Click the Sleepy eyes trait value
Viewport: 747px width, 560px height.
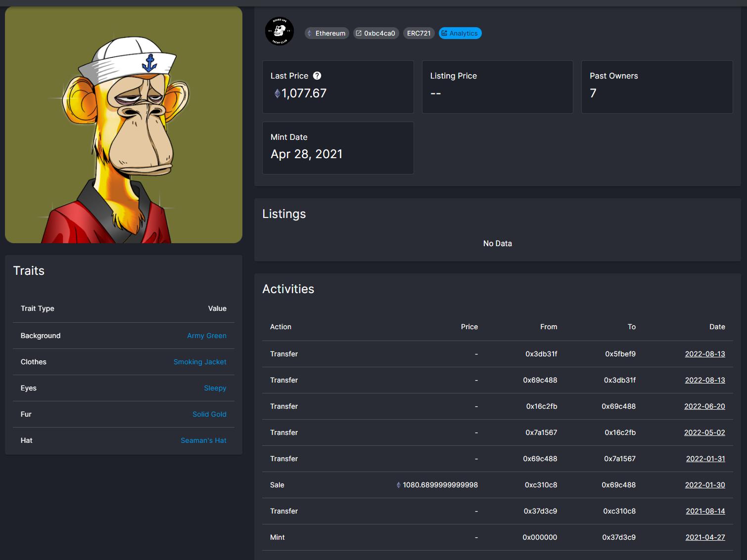point(215,388)
